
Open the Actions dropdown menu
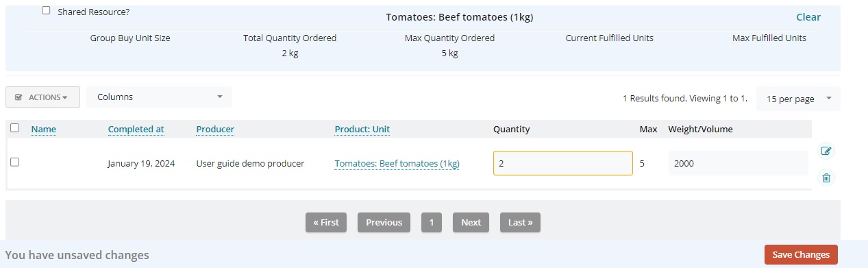click(x=42, y=97)
